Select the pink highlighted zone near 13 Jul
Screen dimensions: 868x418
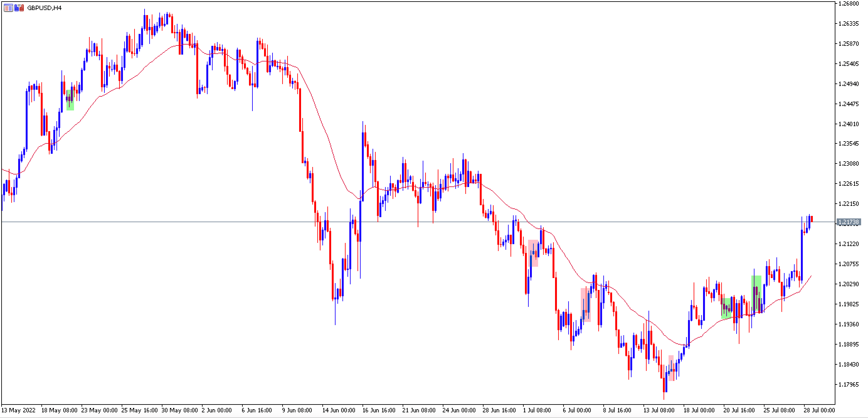point(671,368)
